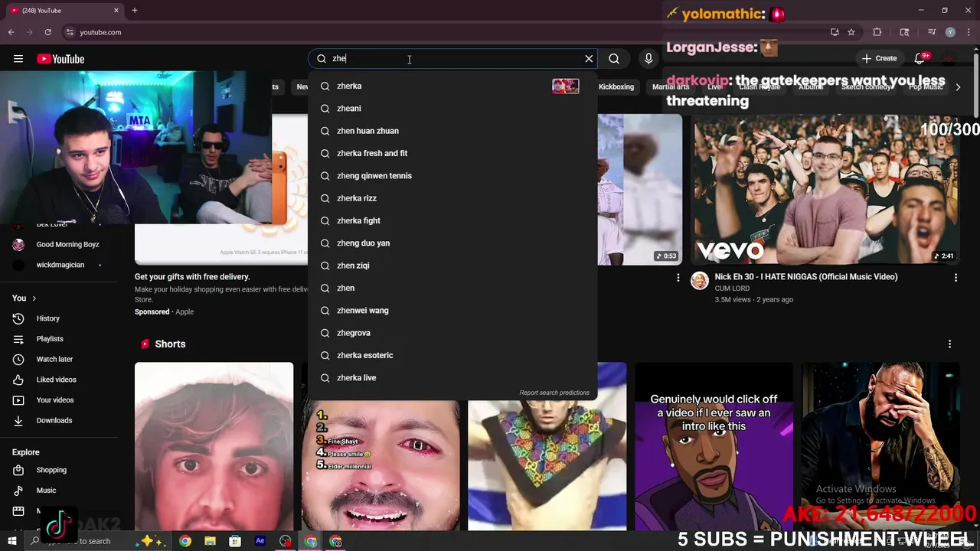Open Downloads in the sidebar
Screen dimensions: 980x551
[x=54, y=420]
